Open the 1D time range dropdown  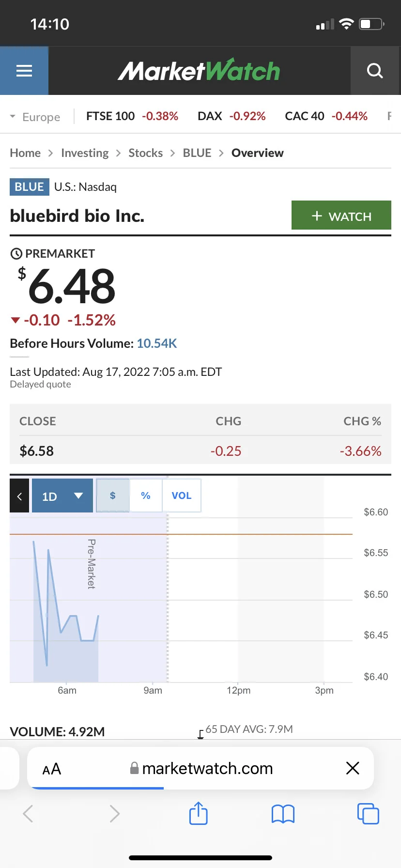tap(62, 496)
